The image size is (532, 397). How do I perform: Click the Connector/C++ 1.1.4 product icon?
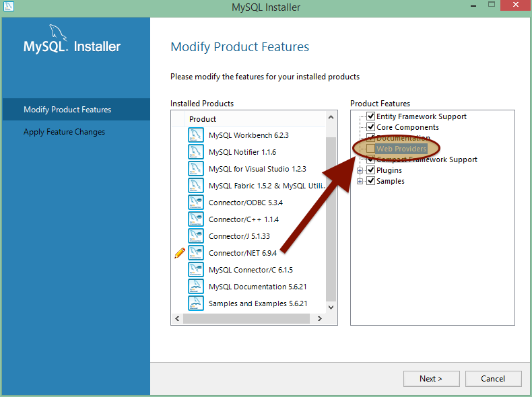(x=196, y=219)
